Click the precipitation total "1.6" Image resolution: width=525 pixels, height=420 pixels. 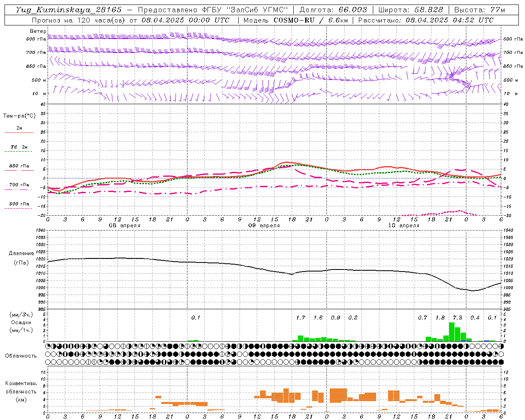[x=318, y=317]
